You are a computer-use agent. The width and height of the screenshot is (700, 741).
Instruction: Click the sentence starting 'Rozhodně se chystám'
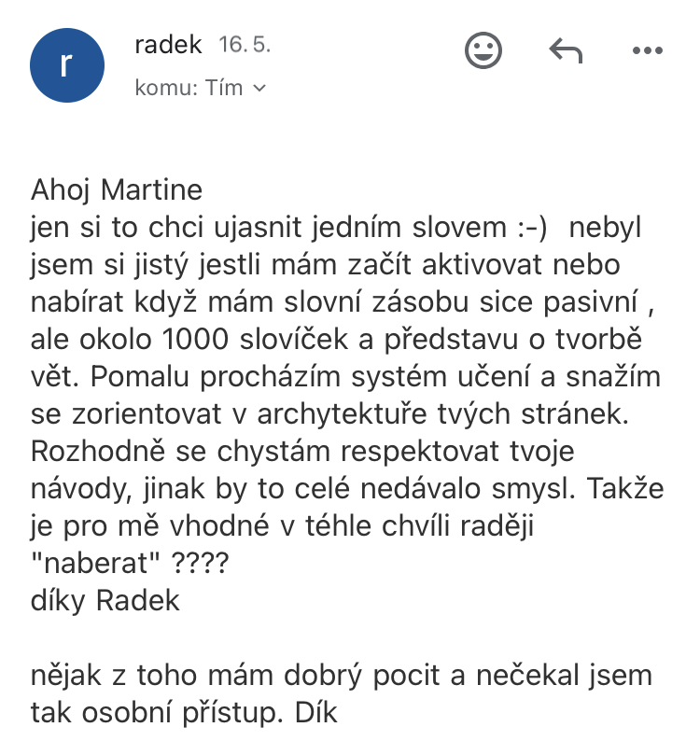point(302,469)
